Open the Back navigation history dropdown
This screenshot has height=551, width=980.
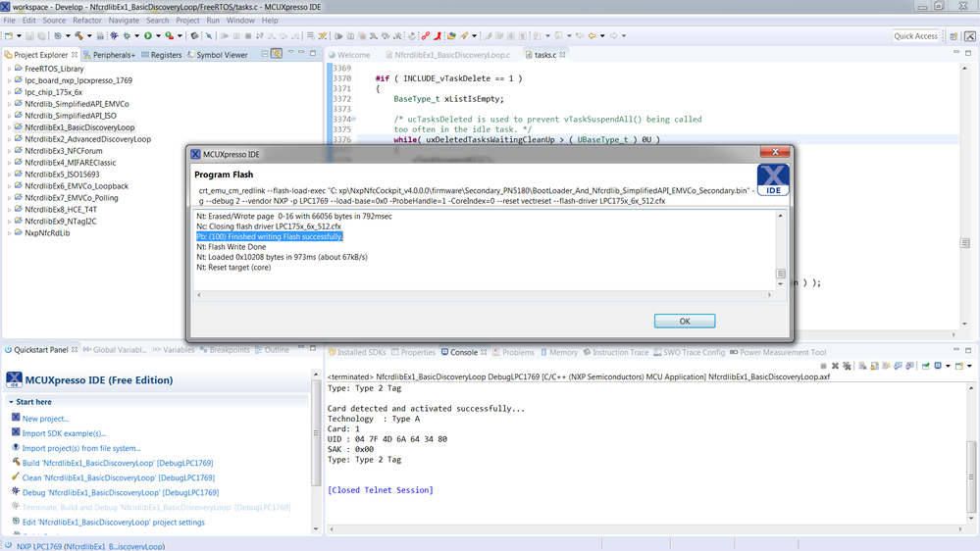pos(602,36)
